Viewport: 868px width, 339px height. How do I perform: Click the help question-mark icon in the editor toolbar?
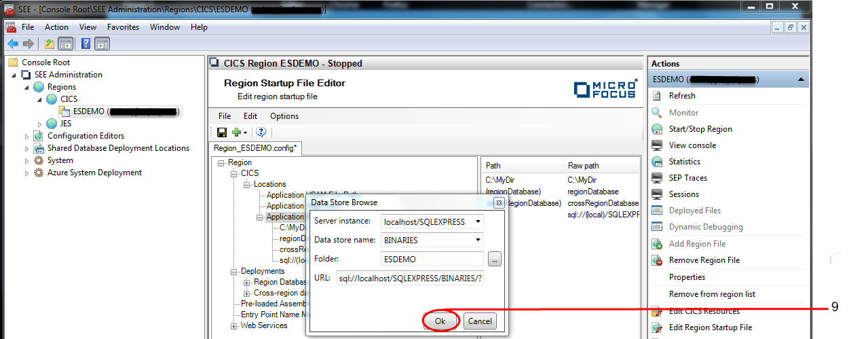pos(261,132)
